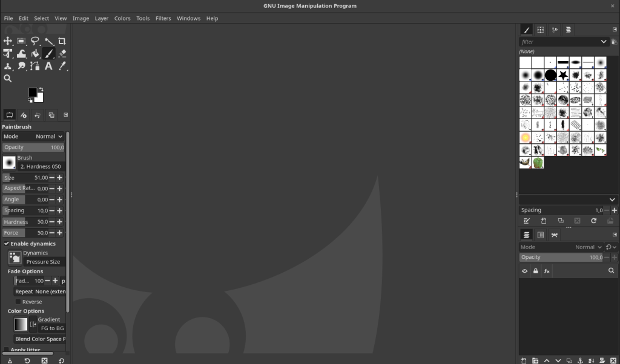
Task: Select the Paths tool
Action: click(35, 67)
